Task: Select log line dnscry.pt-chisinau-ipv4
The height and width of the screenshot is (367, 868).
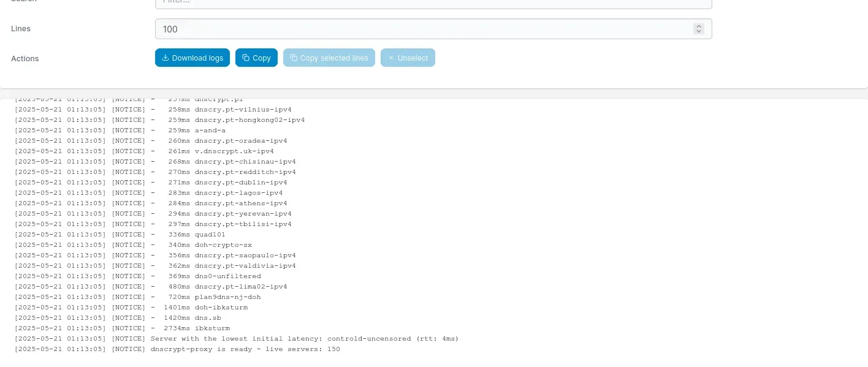Action: (155, 162)
